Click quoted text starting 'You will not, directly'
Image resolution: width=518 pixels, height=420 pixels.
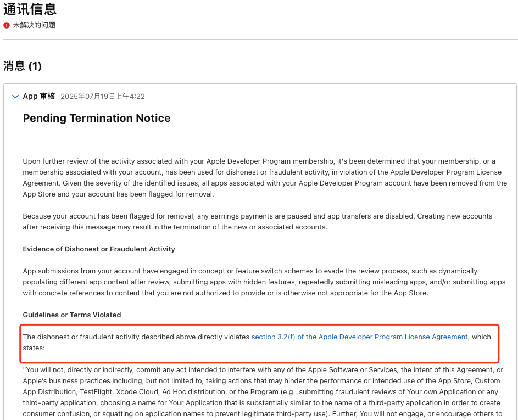point(263,392)
